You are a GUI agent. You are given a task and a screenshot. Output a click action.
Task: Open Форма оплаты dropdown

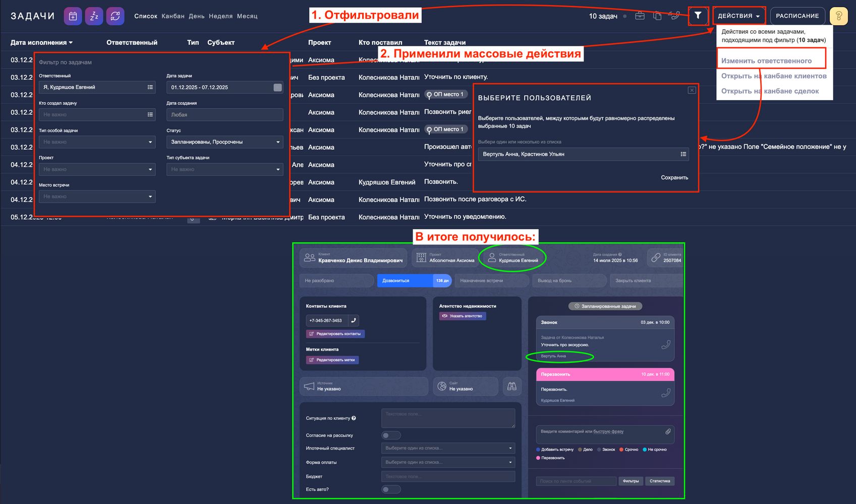click(x=448, y=462)
